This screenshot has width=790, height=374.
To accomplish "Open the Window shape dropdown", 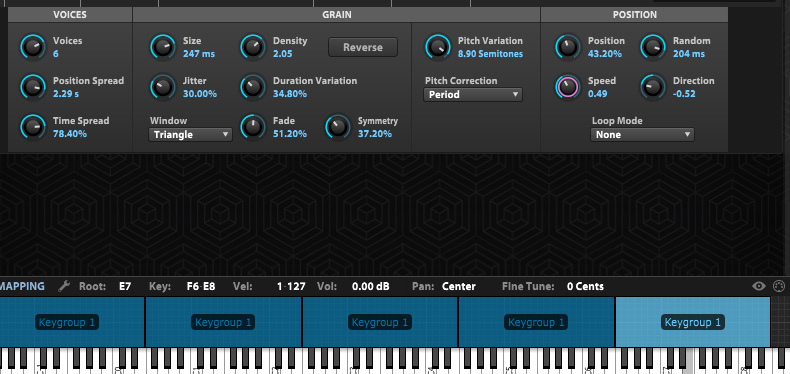I will (190, 135).
